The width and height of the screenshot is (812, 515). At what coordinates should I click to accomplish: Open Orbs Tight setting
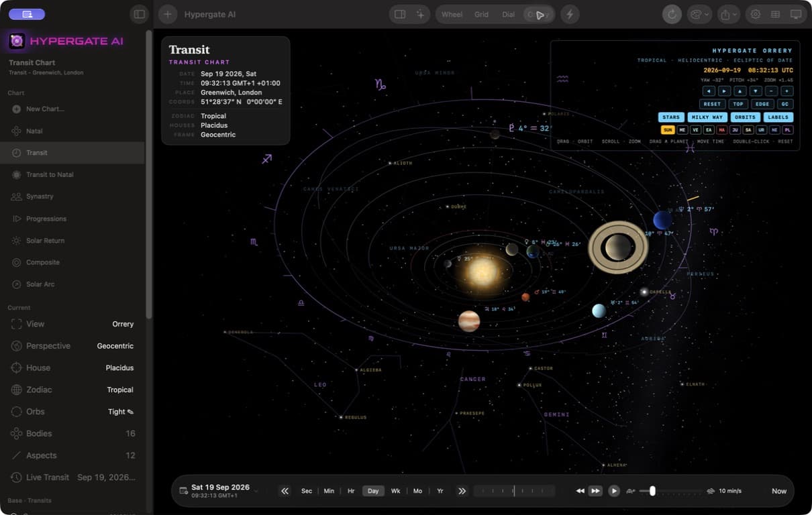pyautogui.click(x=72, y=412)
